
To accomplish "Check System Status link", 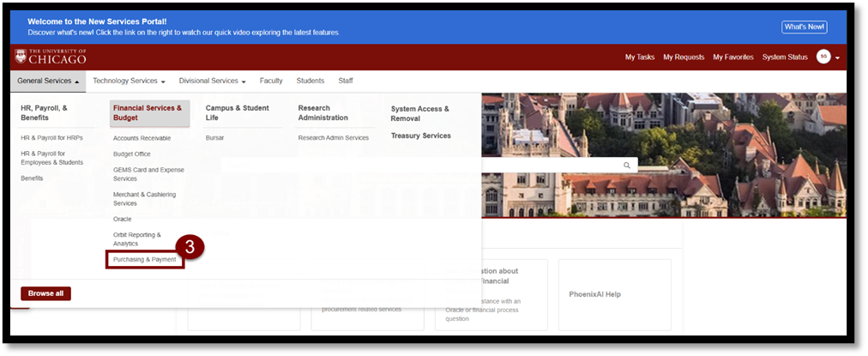I will tap(785, 57).
